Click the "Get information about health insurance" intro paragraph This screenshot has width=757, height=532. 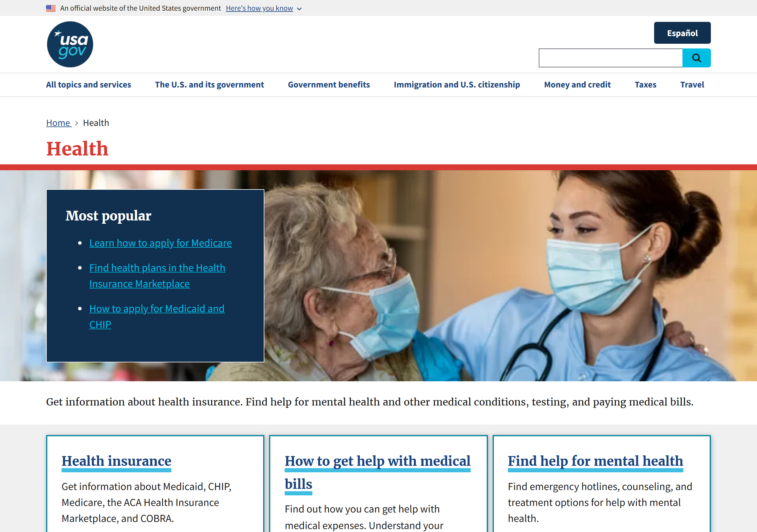[x=370, y=402]
